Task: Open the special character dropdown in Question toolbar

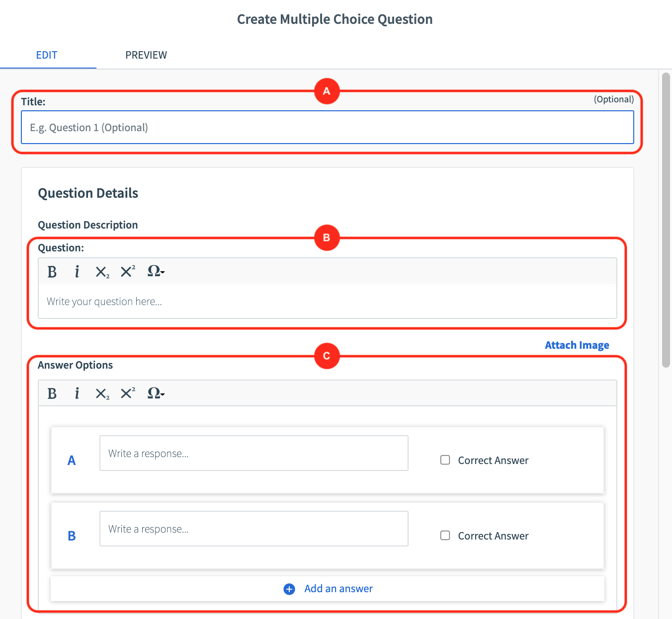Action: 155,271
